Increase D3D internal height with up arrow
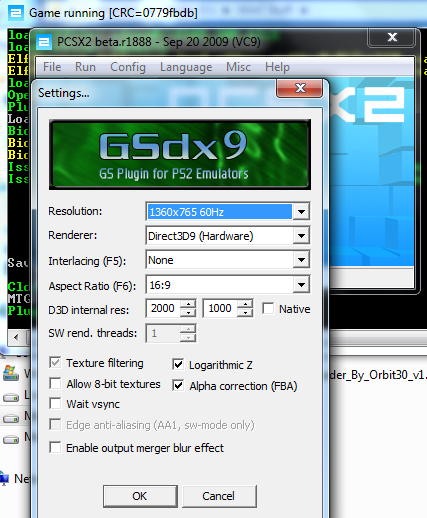This screenshot has width=427, height=518. 245,304
